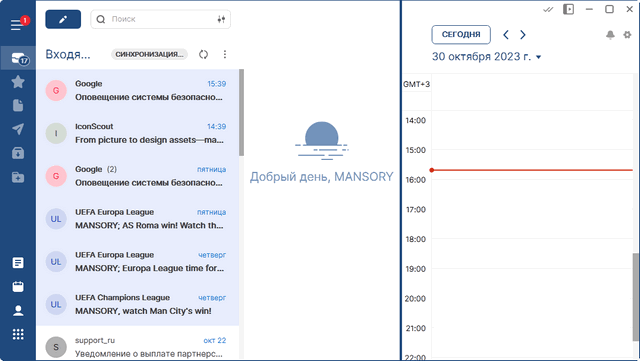Click the mark all read double-check icon
This screenshot has height=361, width=640.
pyautogui.click(x=548, y=9)
